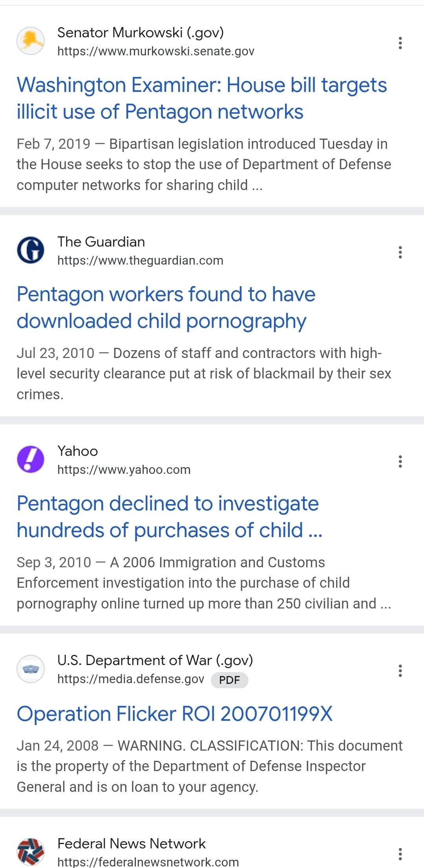Open options menu for Murkowski result
Screen dimensions: 424x868
coord(400,43)
